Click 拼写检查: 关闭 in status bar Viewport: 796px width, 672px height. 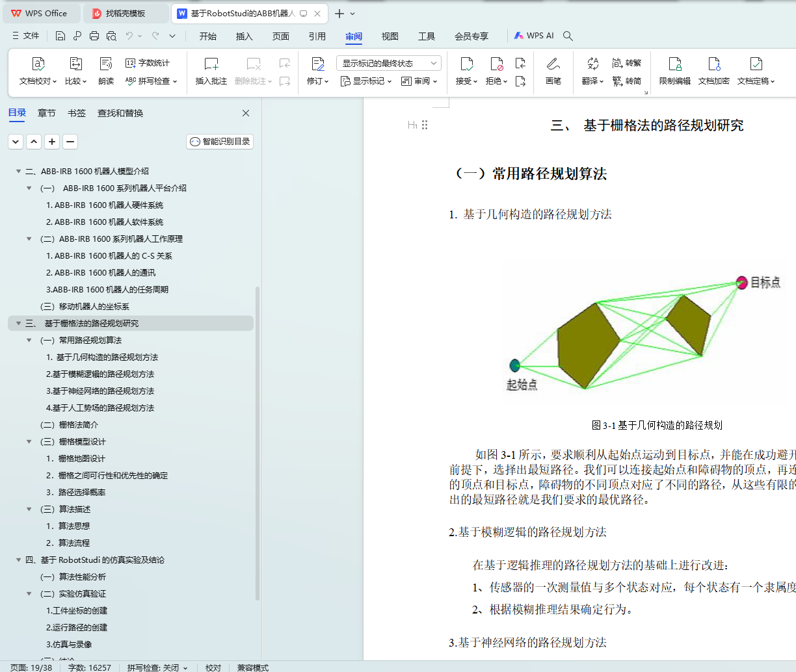tap(157, 667)
